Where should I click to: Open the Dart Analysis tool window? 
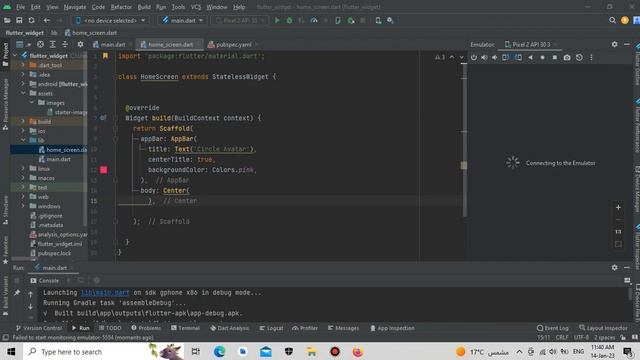point(229,328)
